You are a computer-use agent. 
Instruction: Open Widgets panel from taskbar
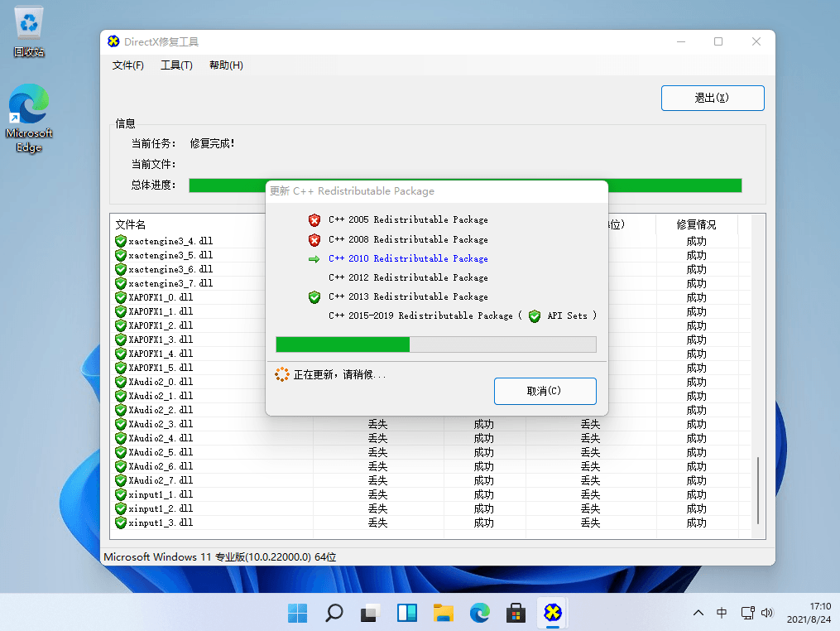[x=406, y=613]
